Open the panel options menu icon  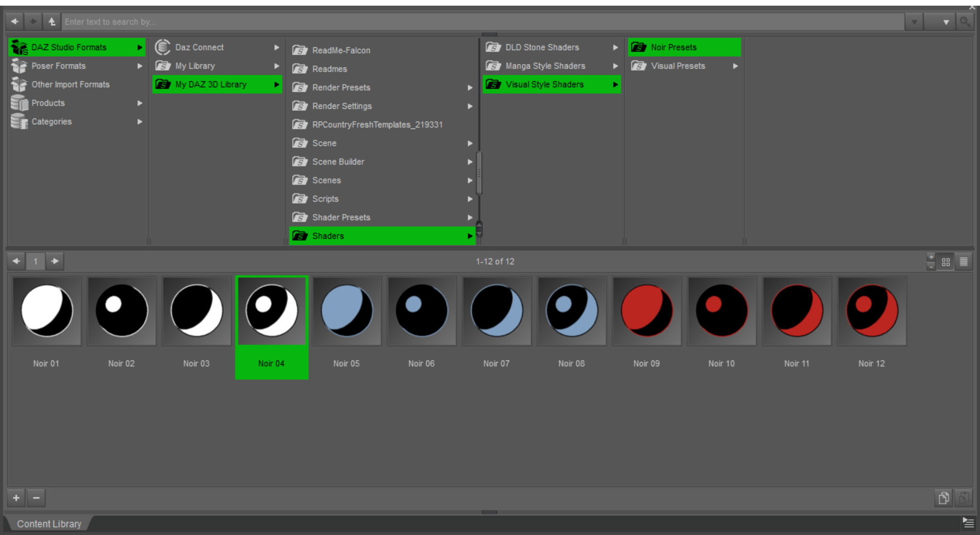point(968,523)
